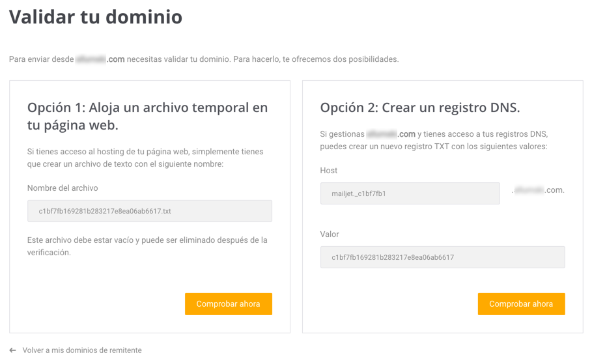Viewport: 592px width, 364px height.
Task: Click the 'Opción 1: Aloja un archivo temporal' heading
Action: tap(148, 116)
